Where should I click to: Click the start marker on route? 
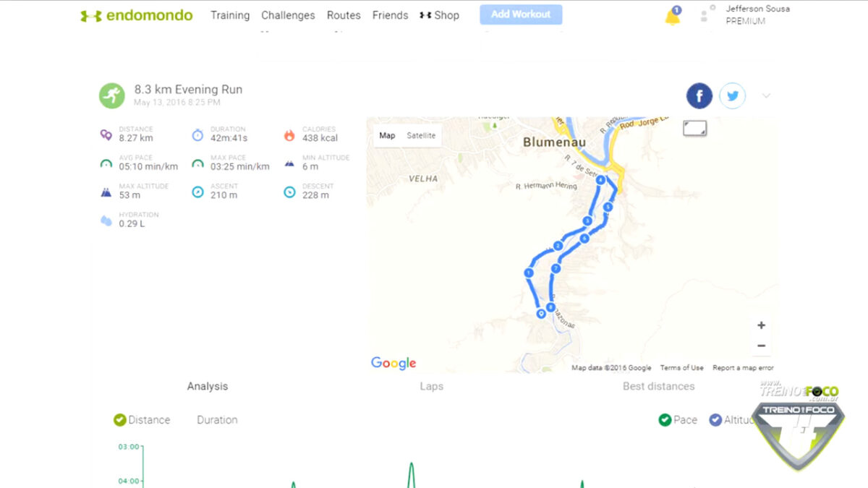coord(540,313)
